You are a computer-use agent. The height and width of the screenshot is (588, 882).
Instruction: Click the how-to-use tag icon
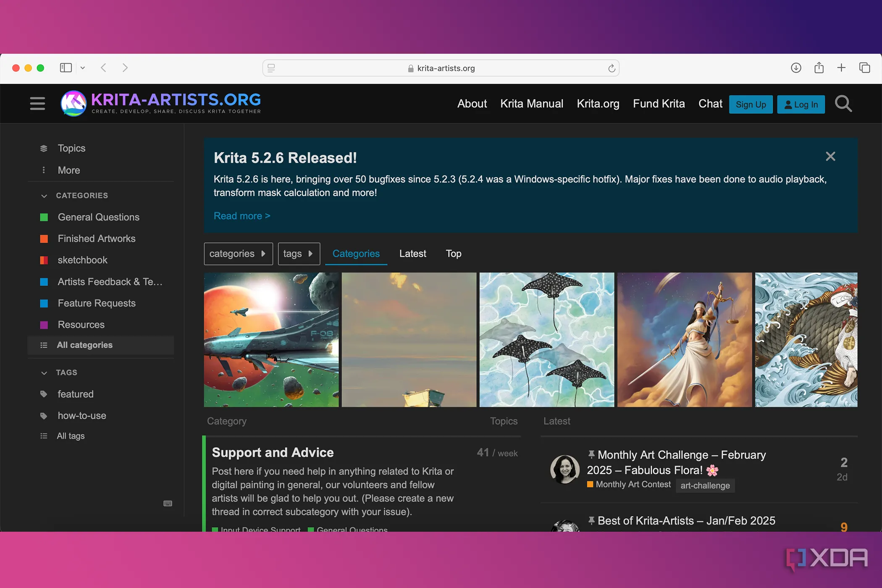[x=44, y=416]
